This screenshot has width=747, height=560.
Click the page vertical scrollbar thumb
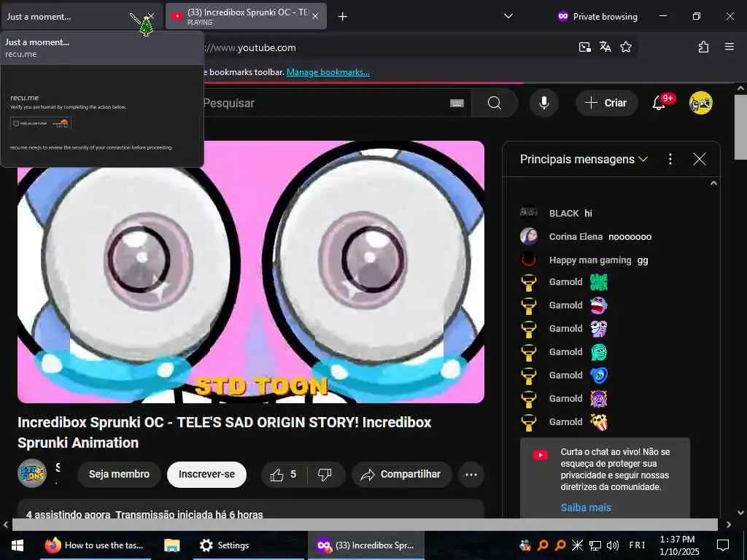[x=740, y=127]
